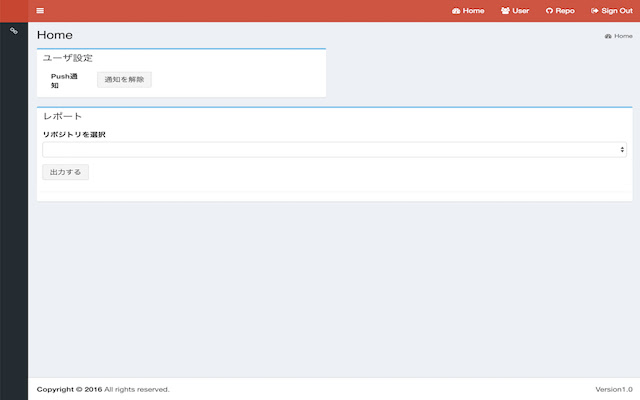640x400 pixels.
Task: Click the Home page title
Action: tap(55, 35)
